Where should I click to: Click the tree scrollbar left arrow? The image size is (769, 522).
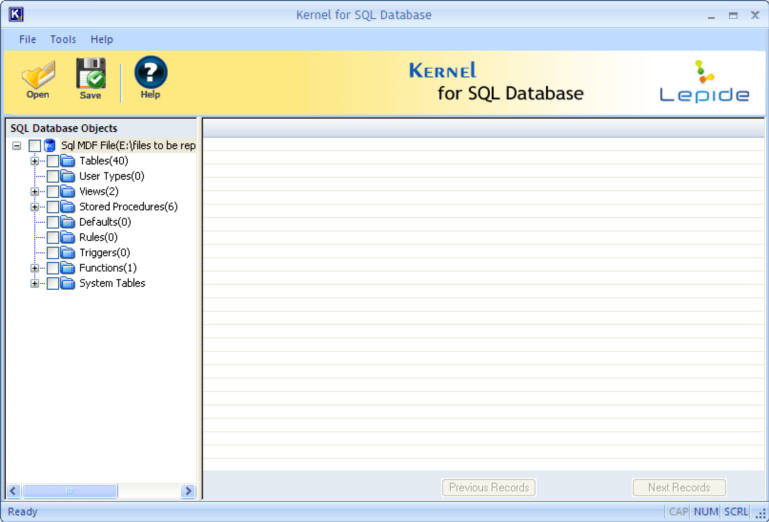pyautogui.click(x=14, y=491)
